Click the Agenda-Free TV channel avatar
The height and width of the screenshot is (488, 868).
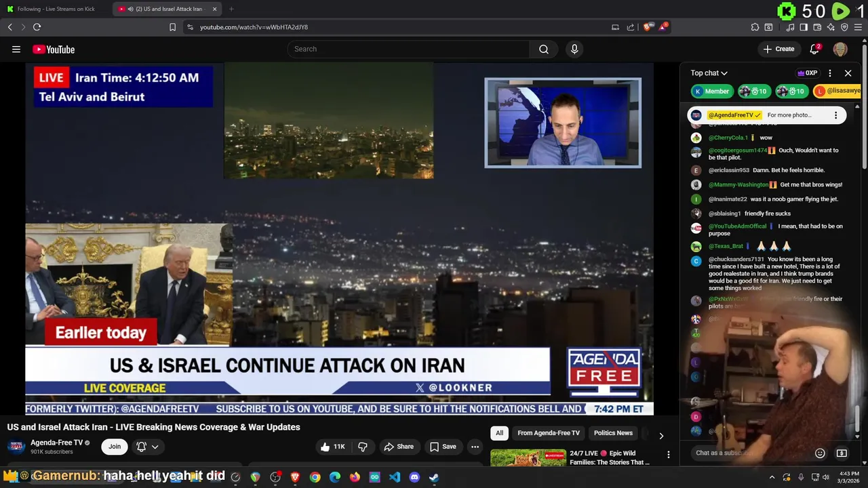tap(16, 447)
